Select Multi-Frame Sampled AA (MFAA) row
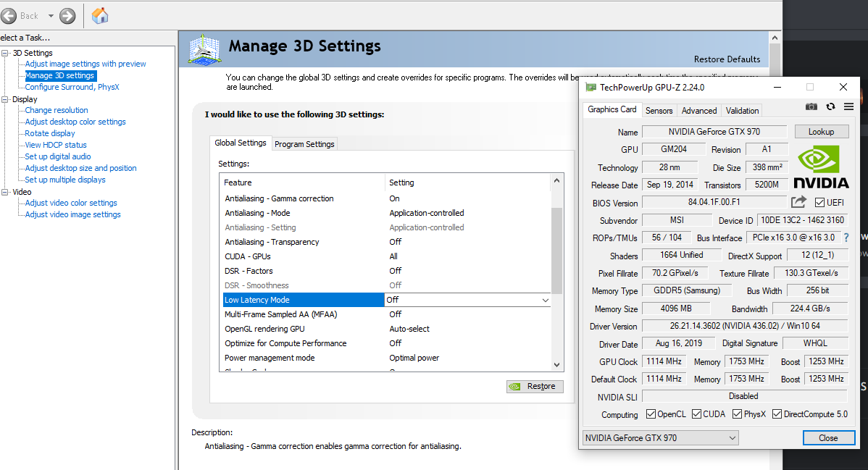This screenshot has height=470, width=868. 386,314
